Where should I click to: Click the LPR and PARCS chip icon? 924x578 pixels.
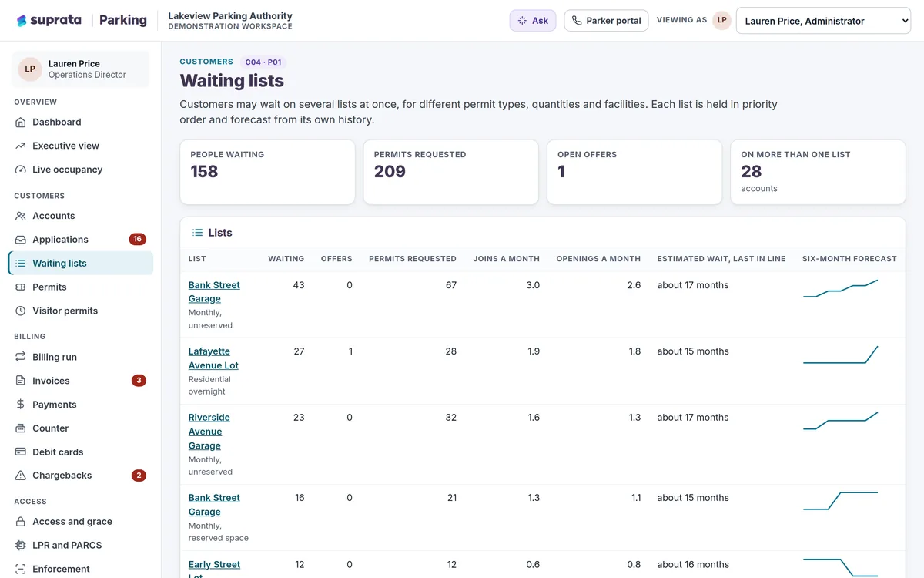tap(21, 546)
